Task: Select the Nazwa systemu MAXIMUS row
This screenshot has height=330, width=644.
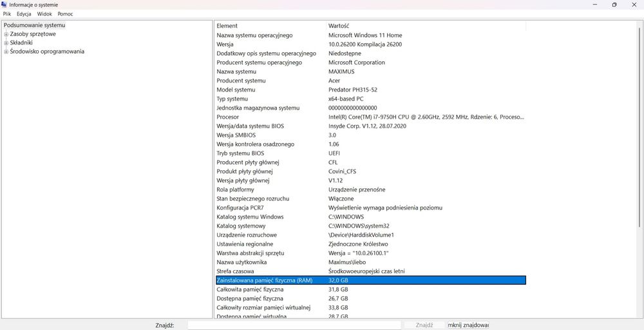Action: [x=370, y=72]
